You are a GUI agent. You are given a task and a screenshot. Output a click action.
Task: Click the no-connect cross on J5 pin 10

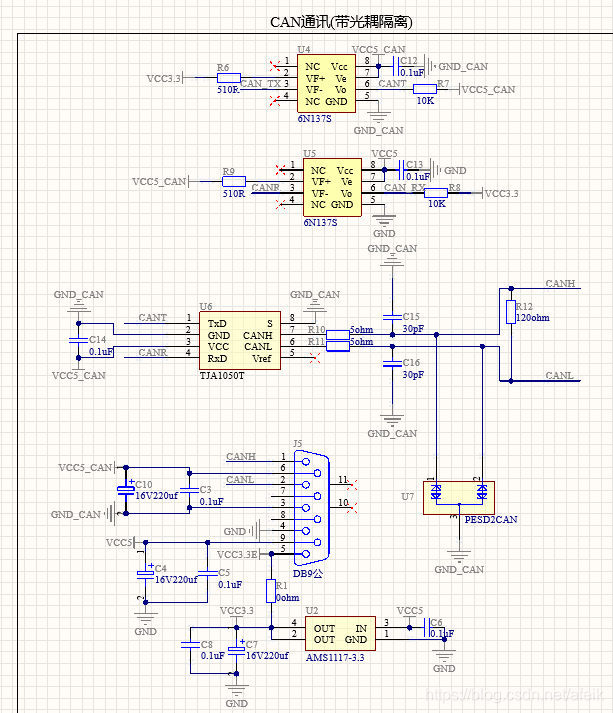pyautogui.click(x=352, y=508)
